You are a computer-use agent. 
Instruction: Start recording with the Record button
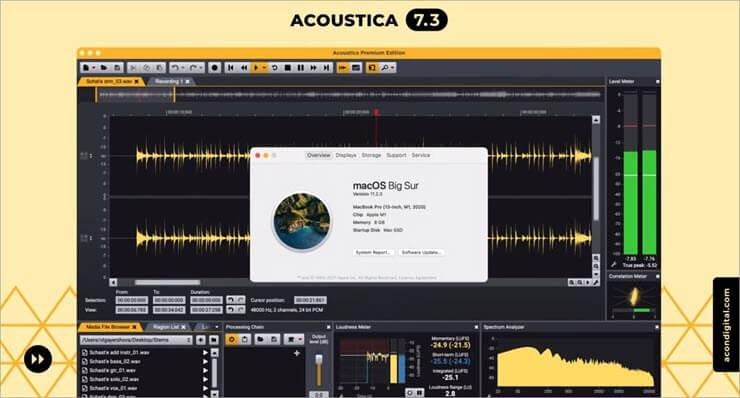coord(215,68)
